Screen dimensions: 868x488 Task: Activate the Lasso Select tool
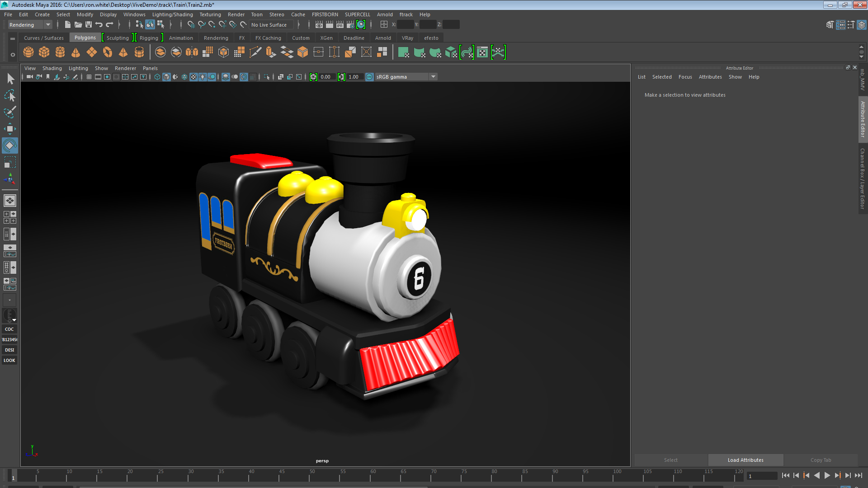[x=10, y=95]
